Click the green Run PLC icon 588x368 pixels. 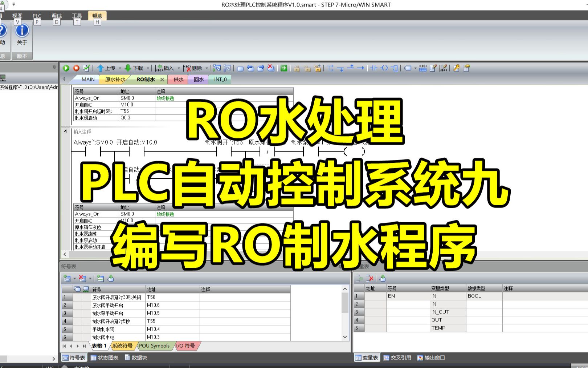[x=66, y=68]
